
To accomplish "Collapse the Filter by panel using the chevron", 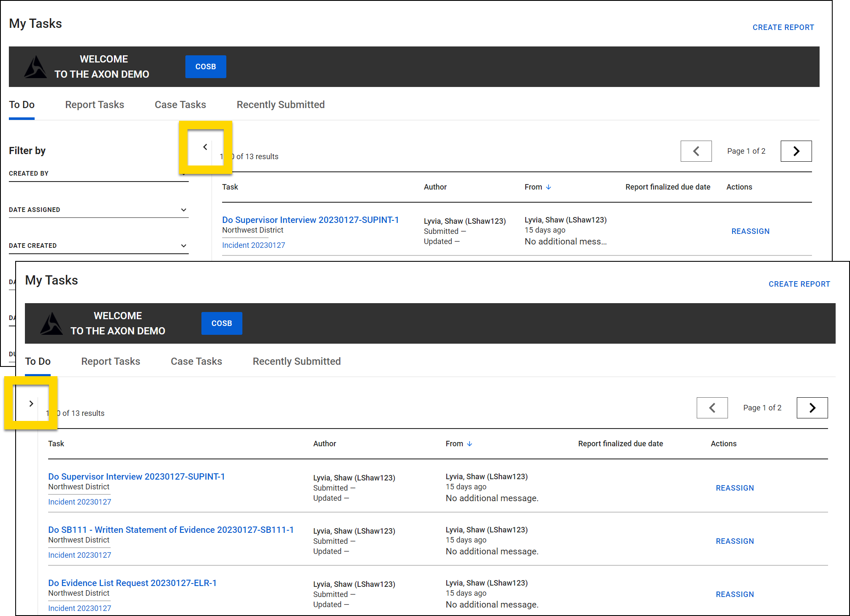I will point(205,147).
